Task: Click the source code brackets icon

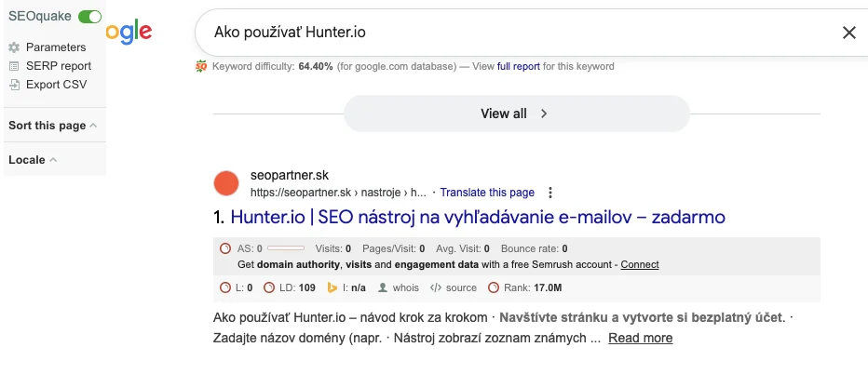Action: click(436, 288)
